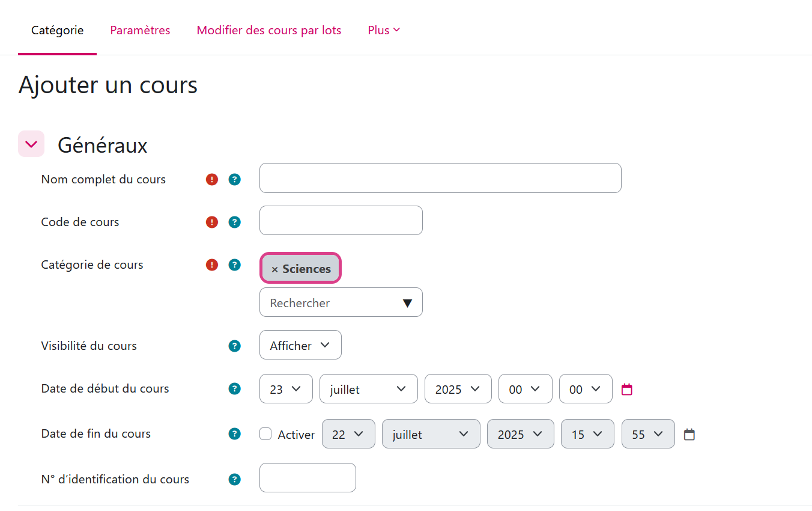This screenshot has width=812, height=511.
Task: Collapse the Généraux section
Action: [x=31, y=144]
